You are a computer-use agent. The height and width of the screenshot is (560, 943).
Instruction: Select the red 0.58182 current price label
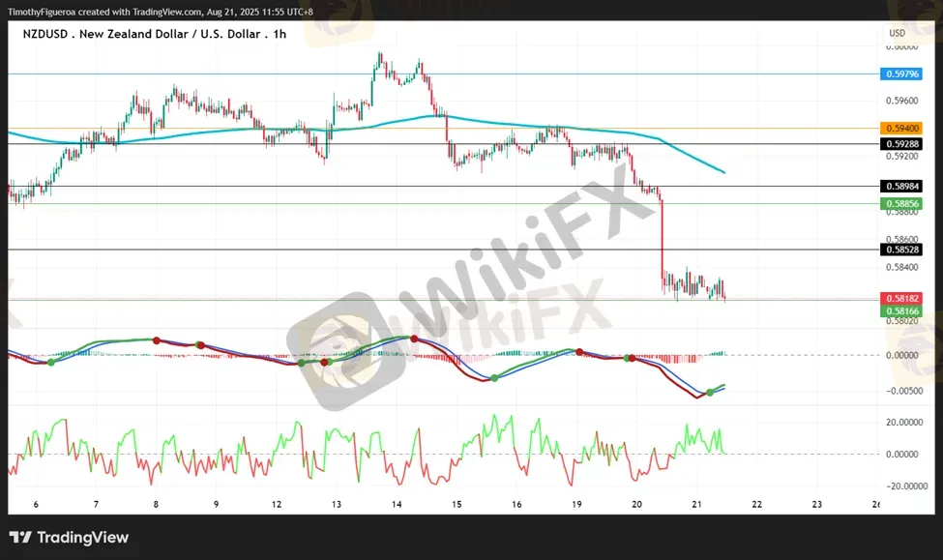click(x=901, y=299)
